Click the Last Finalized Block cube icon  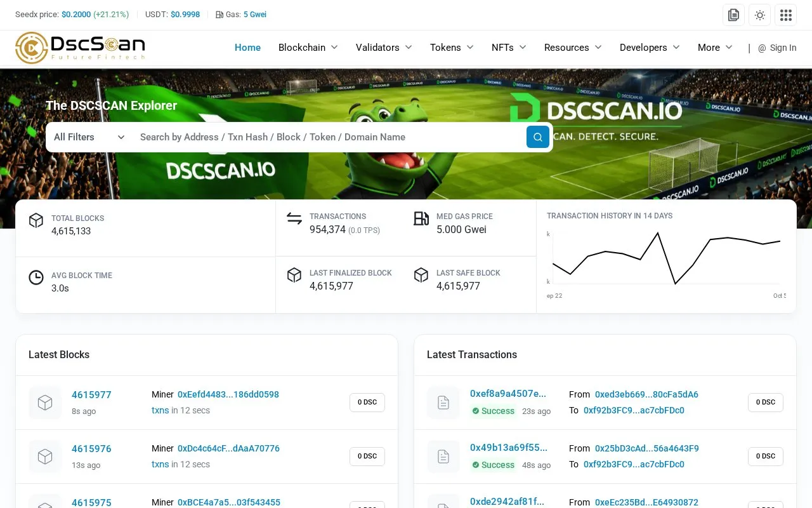point(294,275)
